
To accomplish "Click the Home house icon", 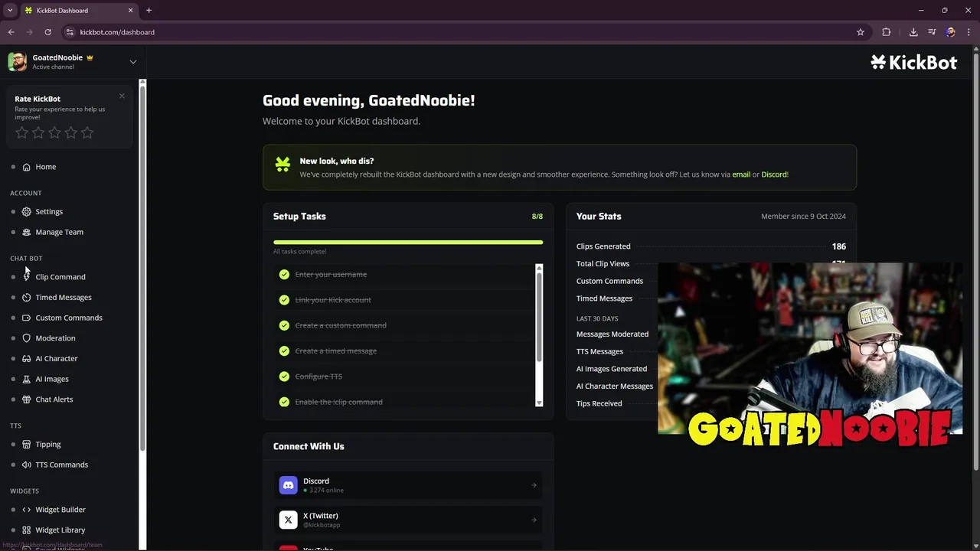I will pyautogui.click(x=27, y=167).
